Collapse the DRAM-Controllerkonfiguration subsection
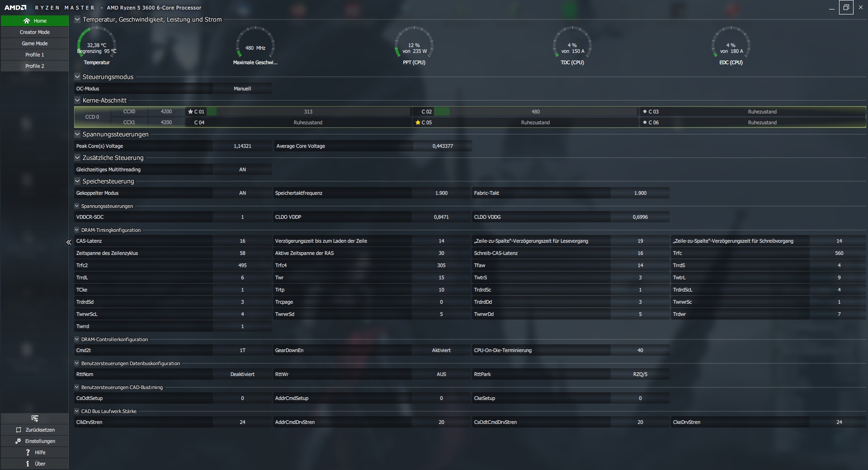 coord(77,339)
